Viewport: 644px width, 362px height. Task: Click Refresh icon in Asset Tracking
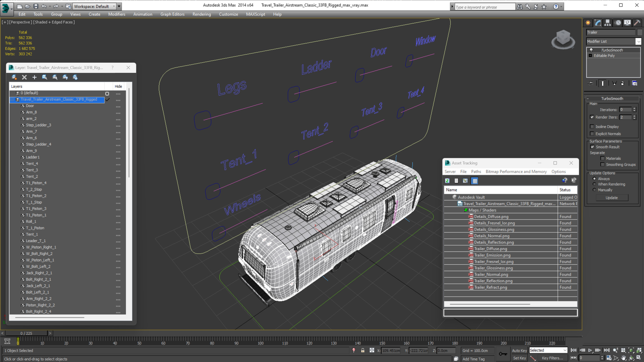[x=447, y=181]
